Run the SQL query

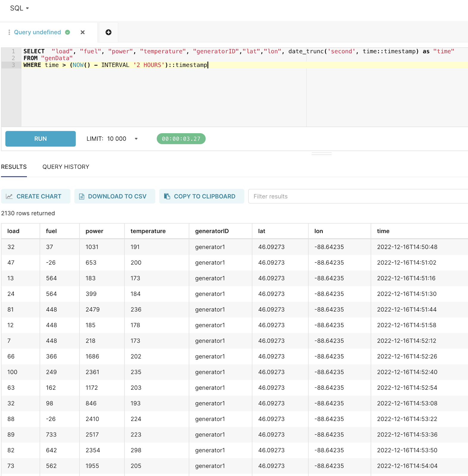coord(40,139)
